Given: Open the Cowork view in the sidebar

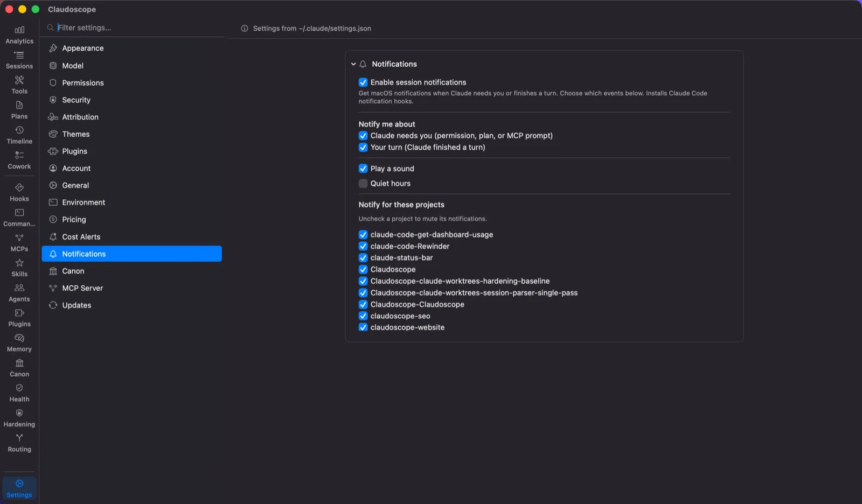Looking at the screenshot, I should click(19, 160).
